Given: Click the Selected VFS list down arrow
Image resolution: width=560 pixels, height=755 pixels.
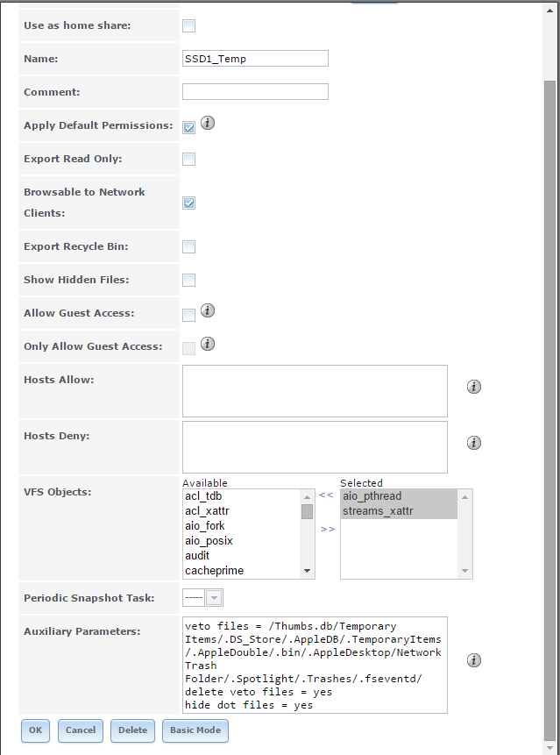Looking at the screenshot, I should 464,571.
